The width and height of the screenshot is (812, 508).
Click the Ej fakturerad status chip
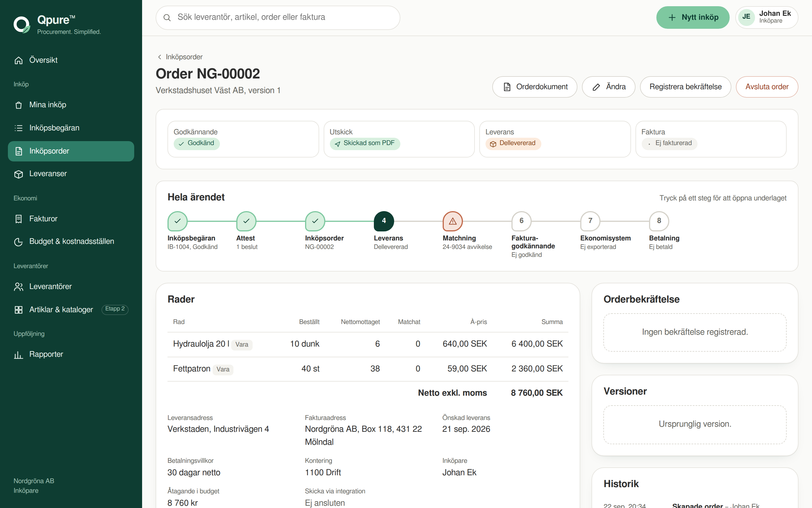point(669,143)
